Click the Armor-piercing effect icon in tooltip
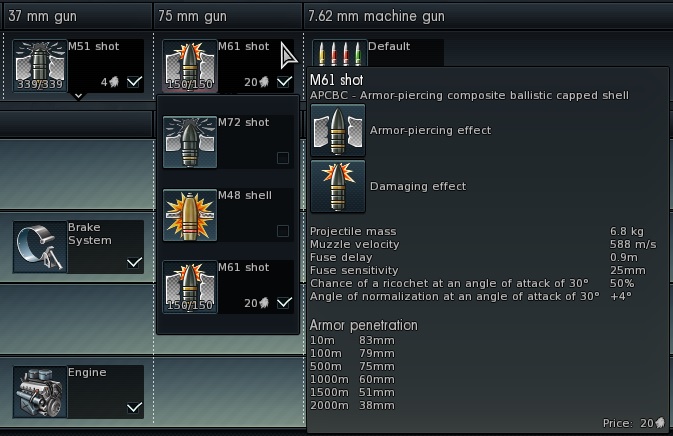 point(337,131)
